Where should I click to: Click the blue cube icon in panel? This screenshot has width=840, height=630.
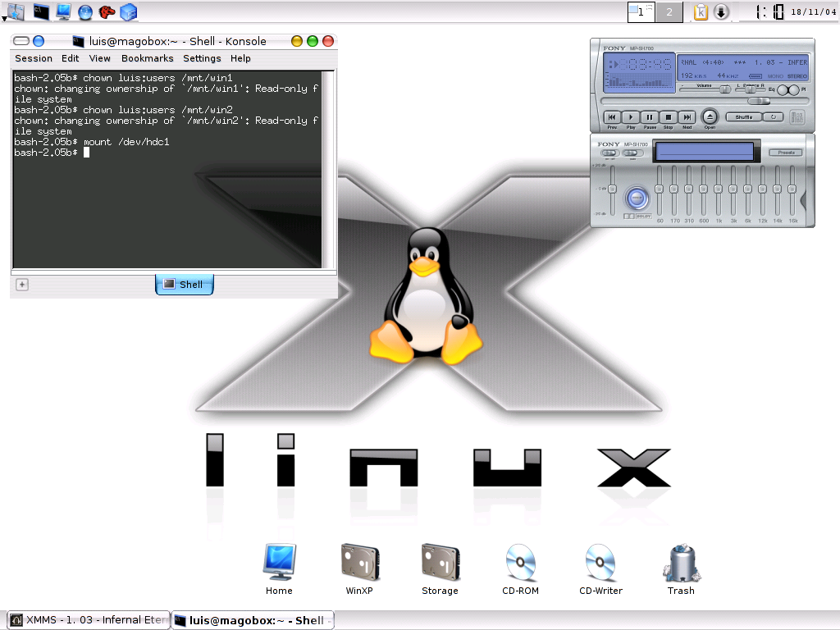[x=129, y=11]
